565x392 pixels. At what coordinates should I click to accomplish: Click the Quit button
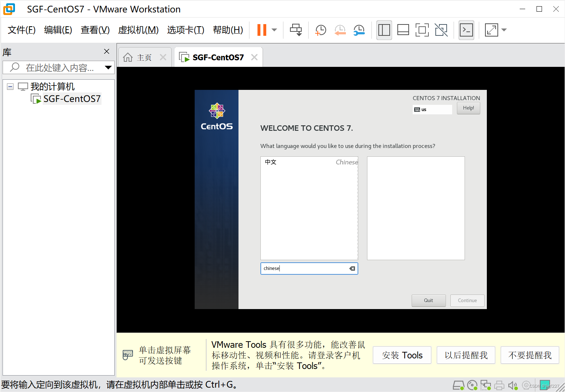(x=429, y=301)
